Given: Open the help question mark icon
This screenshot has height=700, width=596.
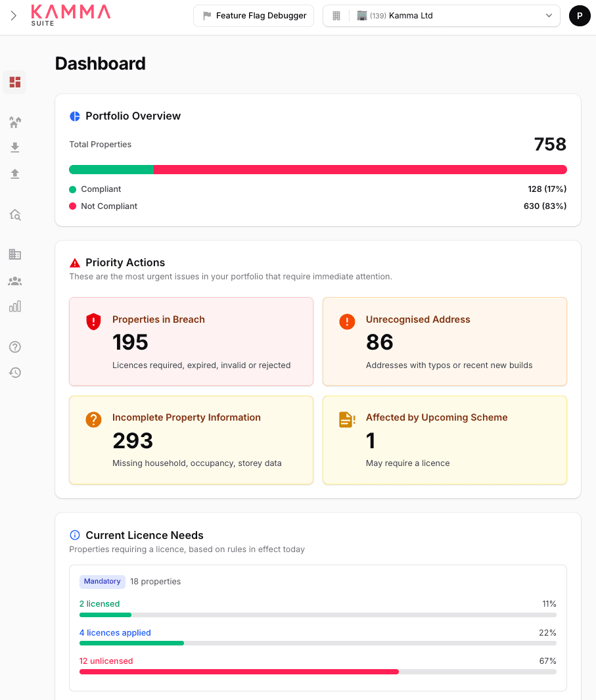Looking at the screenshot, I should [14, 347].
